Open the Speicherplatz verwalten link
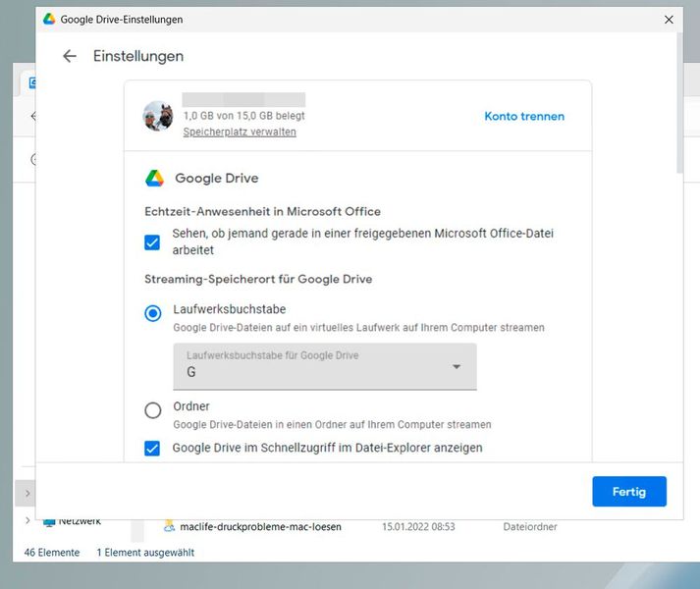Screen dimensions: 700x589 point(240,132)
